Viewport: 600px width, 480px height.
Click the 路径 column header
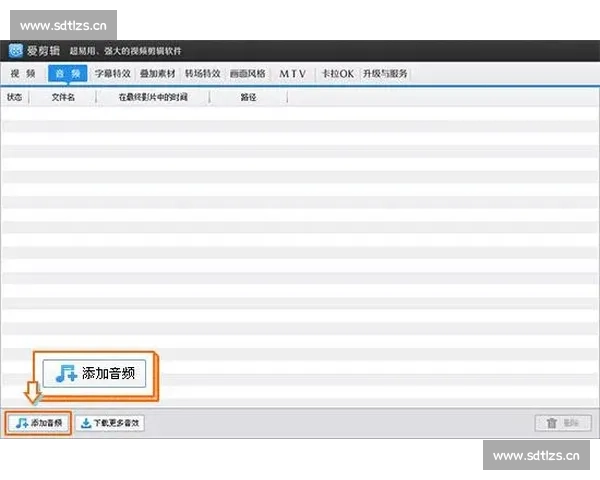pos(248,97)
